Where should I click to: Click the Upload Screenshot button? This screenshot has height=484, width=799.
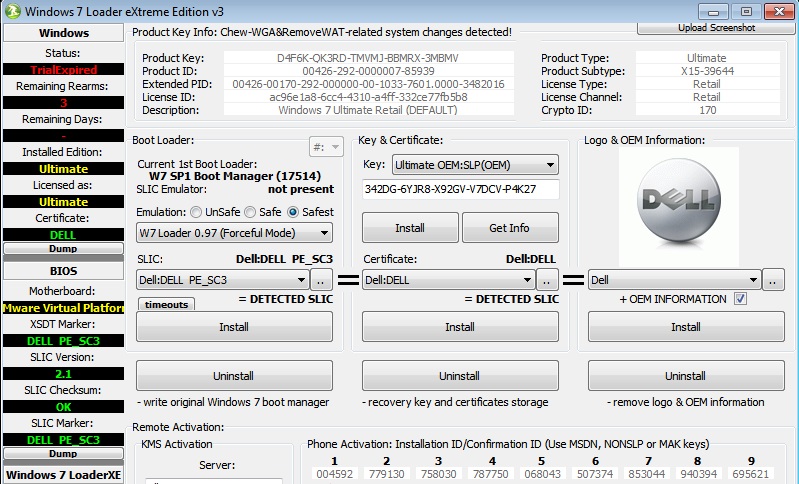pyautogui.click(x=716, y=28)
